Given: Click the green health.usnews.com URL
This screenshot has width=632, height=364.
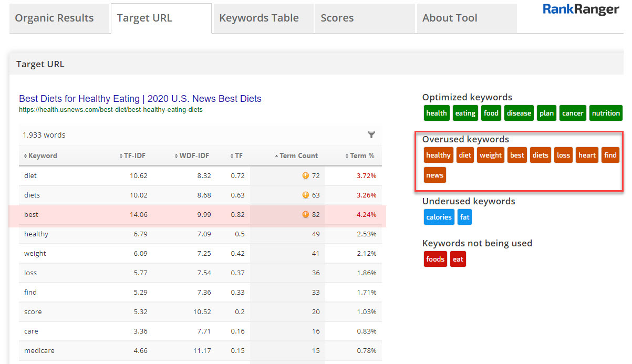Looking at the screenshot, I should [x=110, y=110].
